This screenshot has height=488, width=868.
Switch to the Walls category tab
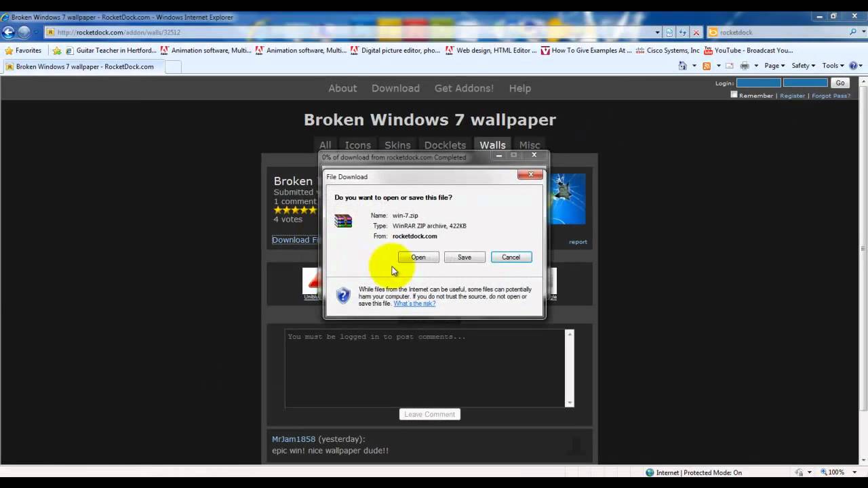pyautogui.click(x=492, y=145)
